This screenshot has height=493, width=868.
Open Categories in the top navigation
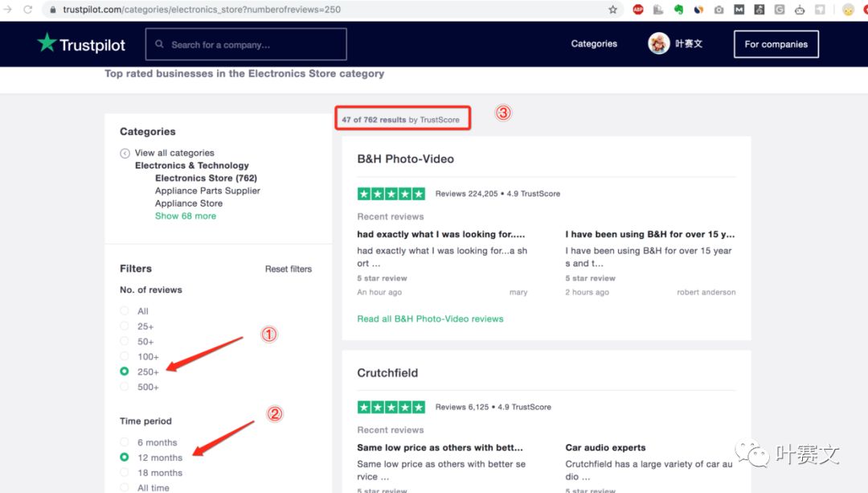pyautogui.click(x=594, y=43)
